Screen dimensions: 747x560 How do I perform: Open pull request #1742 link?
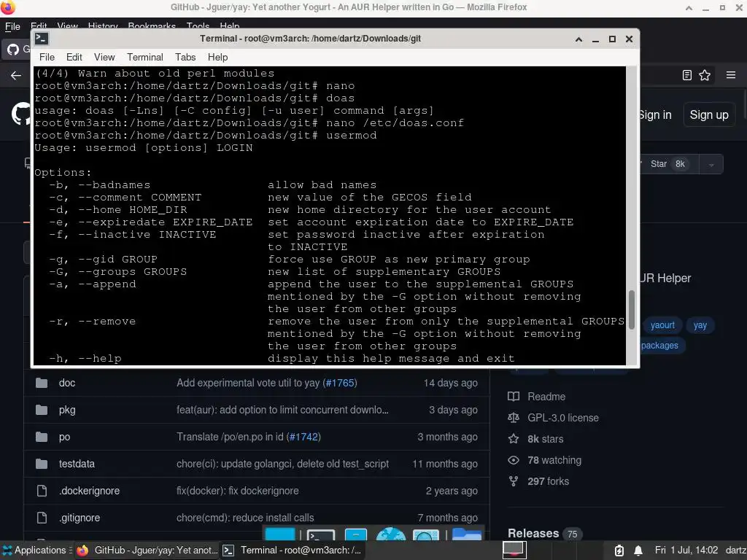[x=303, y=437]
